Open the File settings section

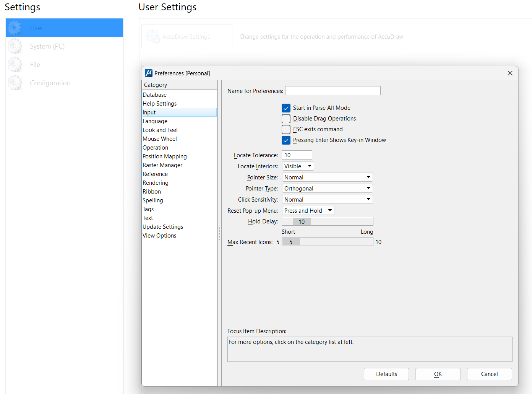pyautogui.click(x=64, y=65)
